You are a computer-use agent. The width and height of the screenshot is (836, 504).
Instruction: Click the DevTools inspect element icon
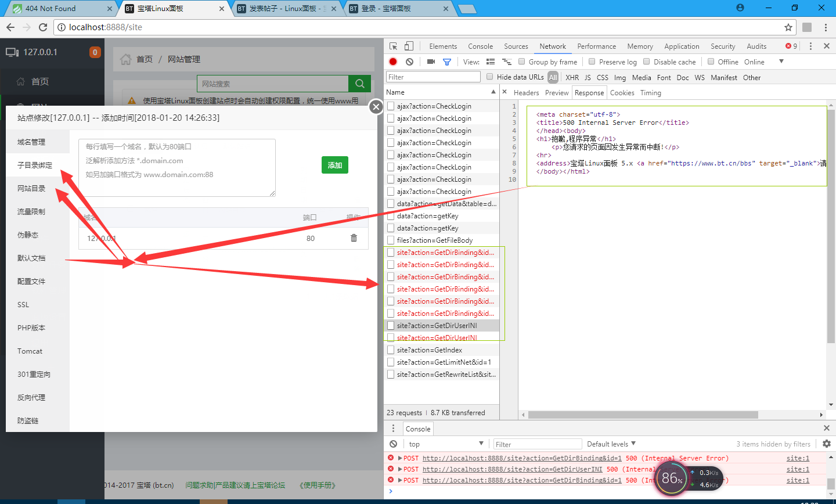tap(394, 46)
